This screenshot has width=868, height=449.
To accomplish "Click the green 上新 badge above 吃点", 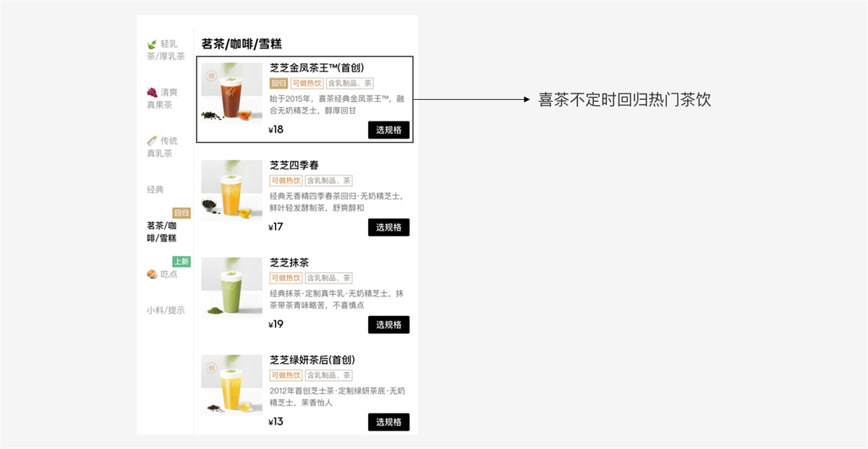I will (x=182, y=262).
